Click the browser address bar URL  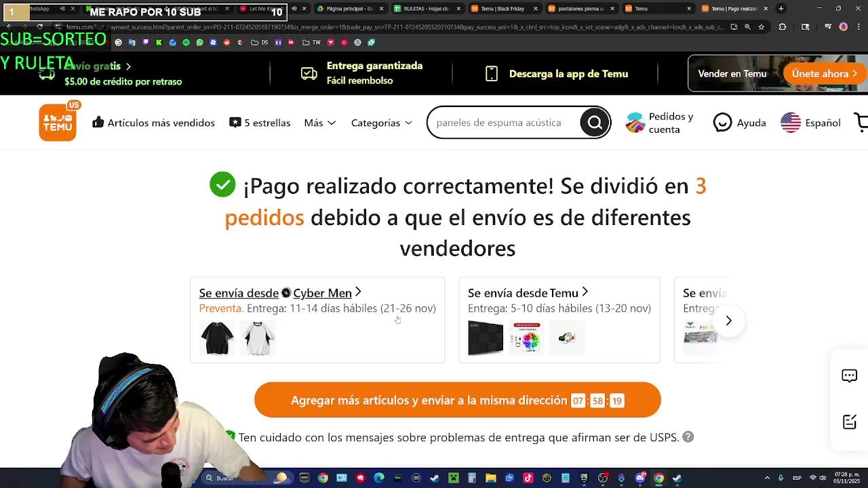(x=397, y=27)
